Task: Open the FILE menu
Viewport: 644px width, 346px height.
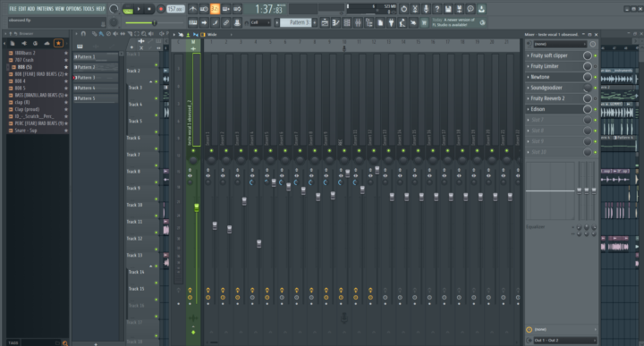Action: pyautogui.click(x=13, y=9)
